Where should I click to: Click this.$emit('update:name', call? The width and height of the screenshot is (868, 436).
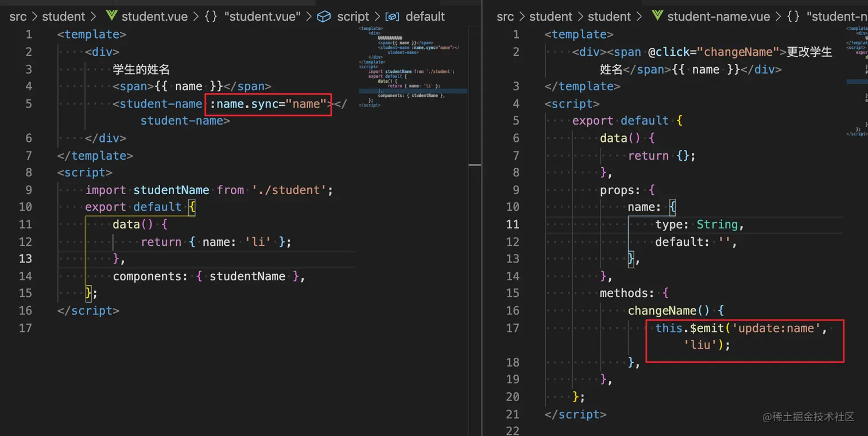point(742,328)
